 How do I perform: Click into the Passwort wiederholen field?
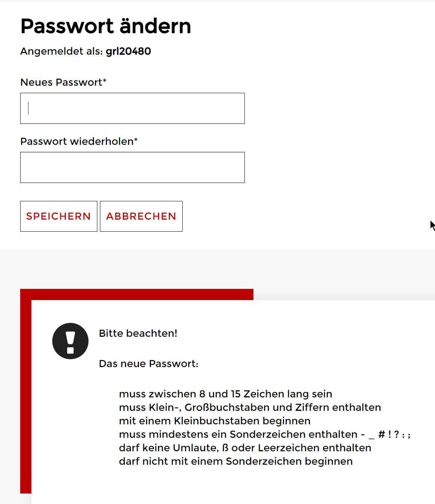(133, 167)
